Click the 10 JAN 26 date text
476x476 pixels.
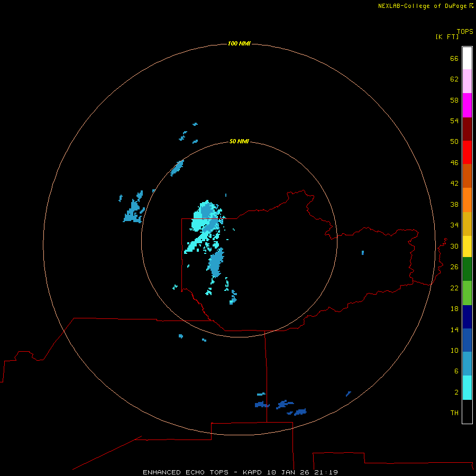point(289,472)
